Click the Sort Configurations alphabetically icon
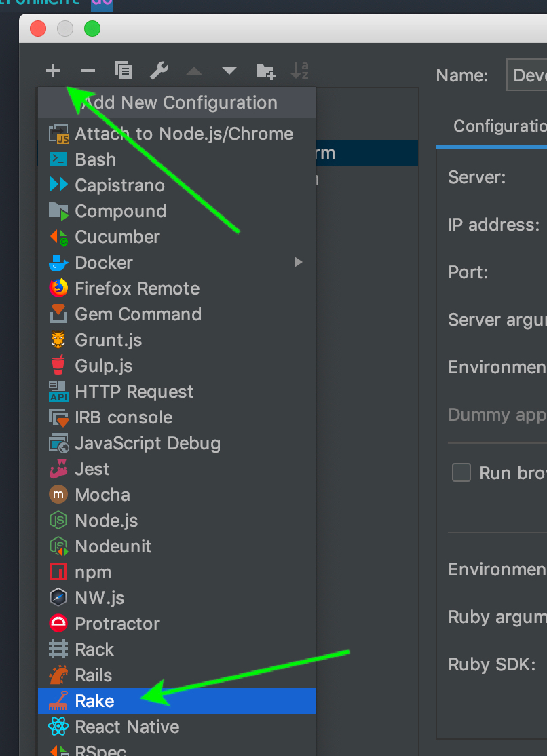This screenshot has width=547, height=756. tap(299, 70)
